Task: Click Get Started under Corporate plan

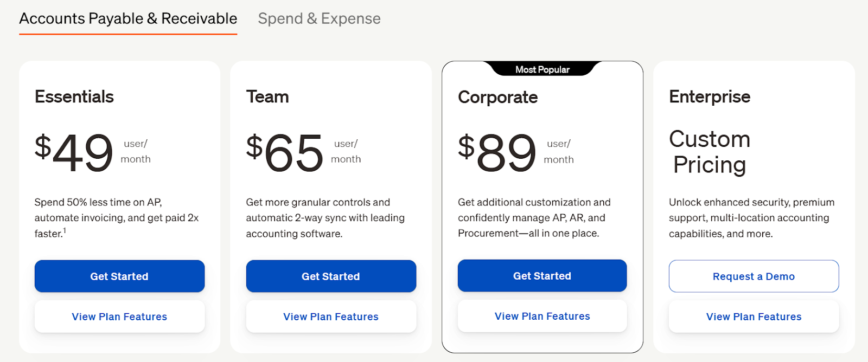Action: tap(542, 276)
